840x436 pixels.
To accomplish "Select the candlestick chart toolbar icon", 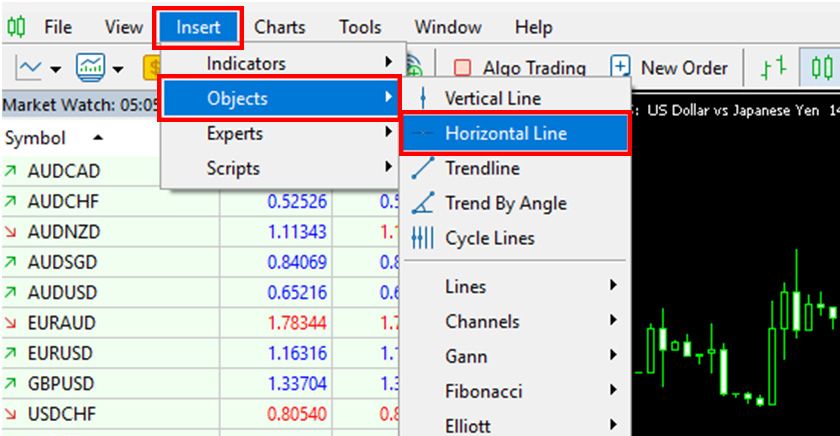I will tap(822, 68).
